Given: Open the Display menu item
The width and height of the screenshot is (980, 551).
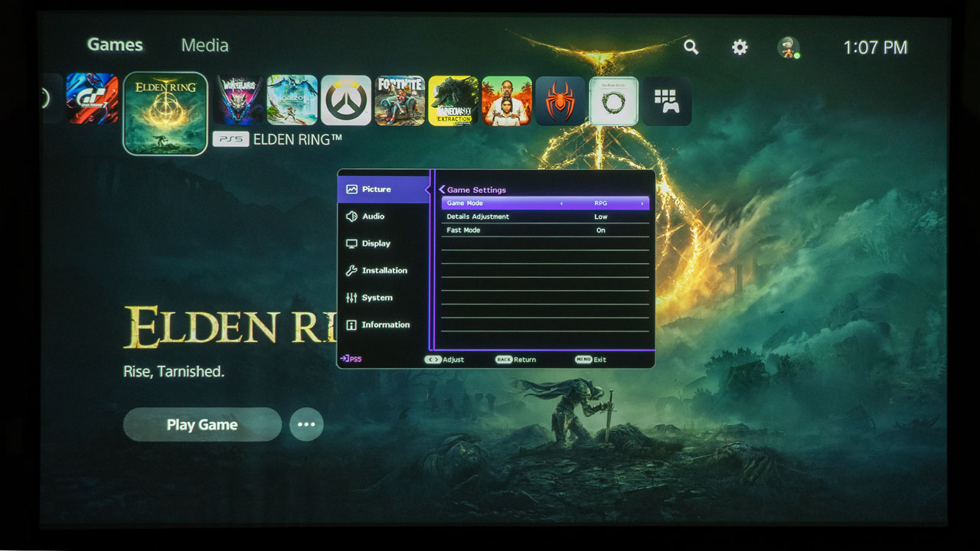Looking at the screenshot, I should 383,243.
